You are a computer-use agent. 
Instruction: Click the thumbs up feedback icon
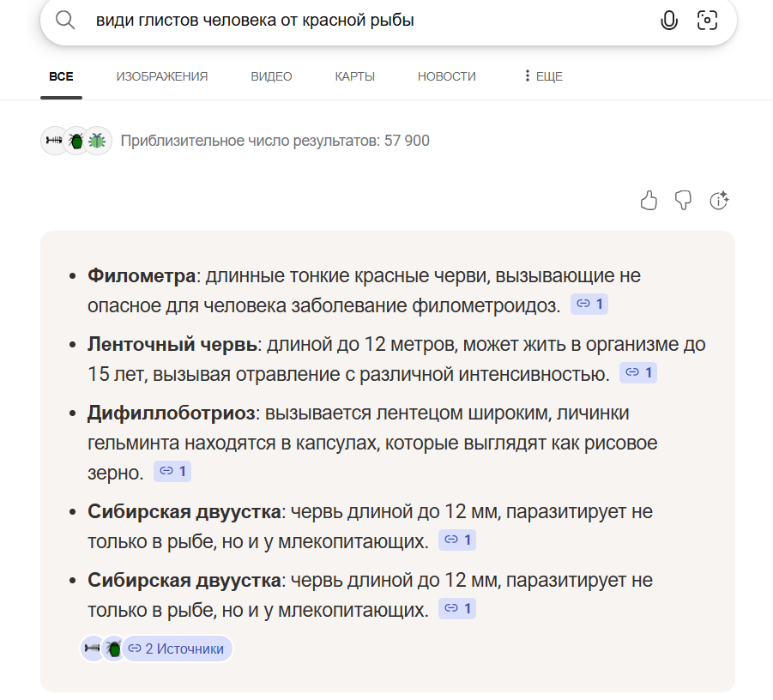(x=649, y=201)
